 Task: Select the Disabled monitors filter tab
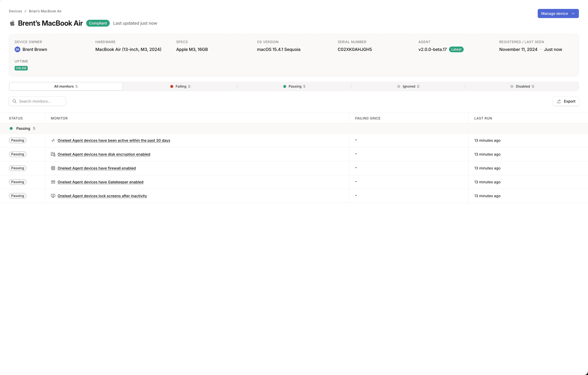click(522, 86)
